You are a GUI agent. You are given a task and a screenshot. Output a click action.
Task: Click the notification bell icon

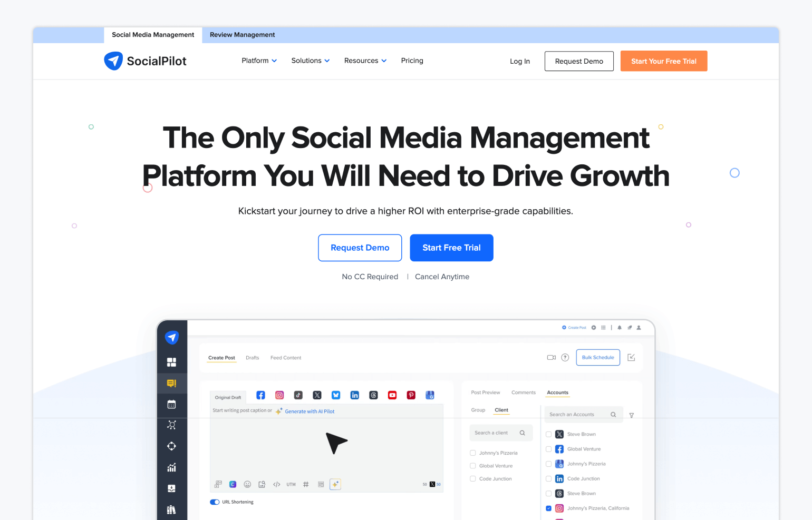(x=620, y=328)
